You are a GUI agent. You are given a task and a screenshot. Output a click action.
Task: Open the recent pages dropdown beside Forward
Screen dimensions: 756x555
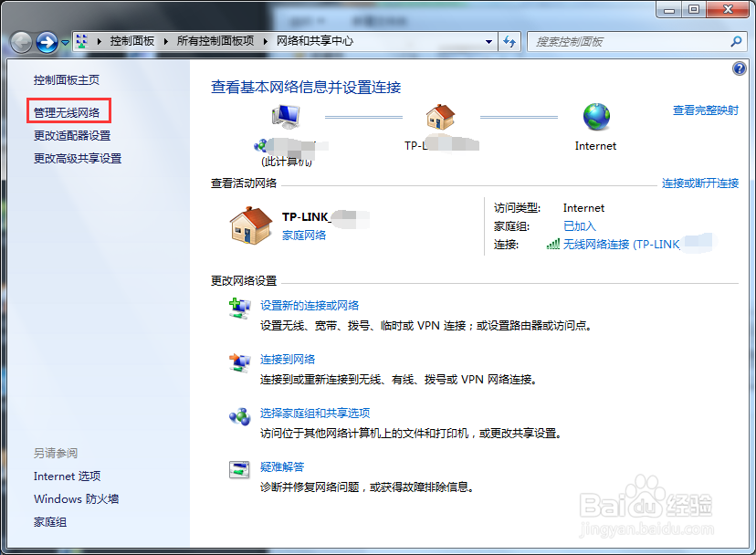tap(65, 43)
